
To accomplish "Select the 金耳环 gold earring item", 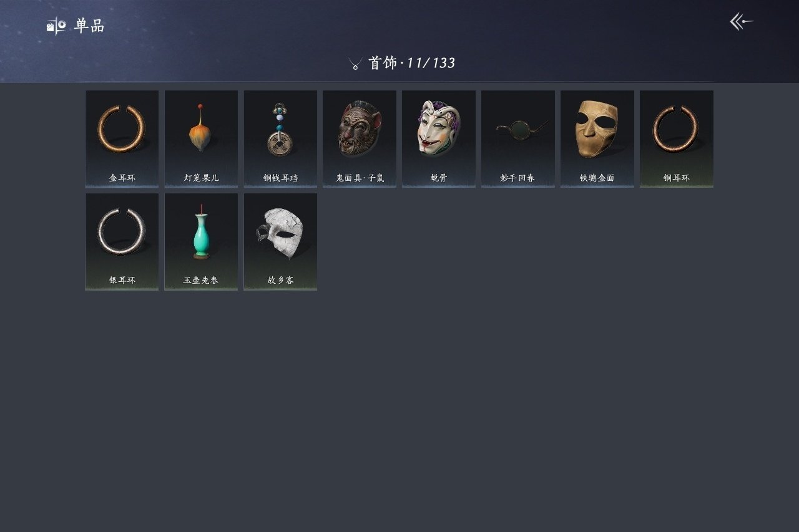I will coord(122,138).
